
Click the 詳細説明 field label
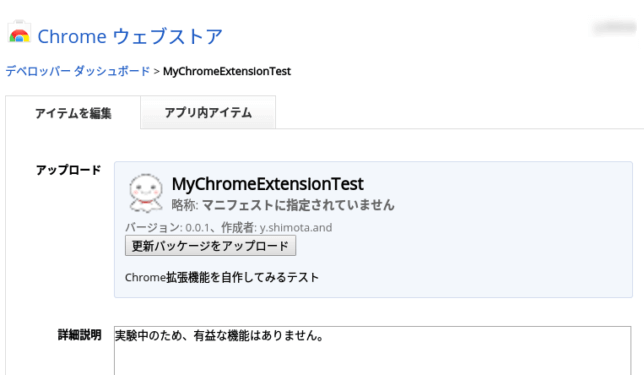click(79, 335)
